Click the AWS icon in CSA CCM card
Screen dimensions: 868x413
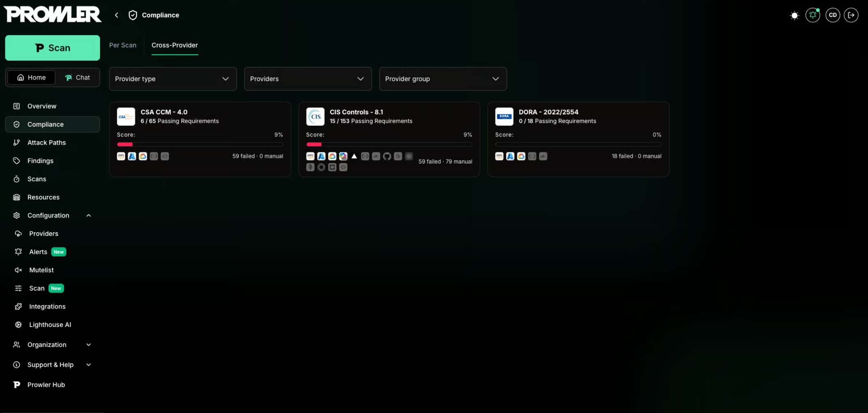point(121,156)
